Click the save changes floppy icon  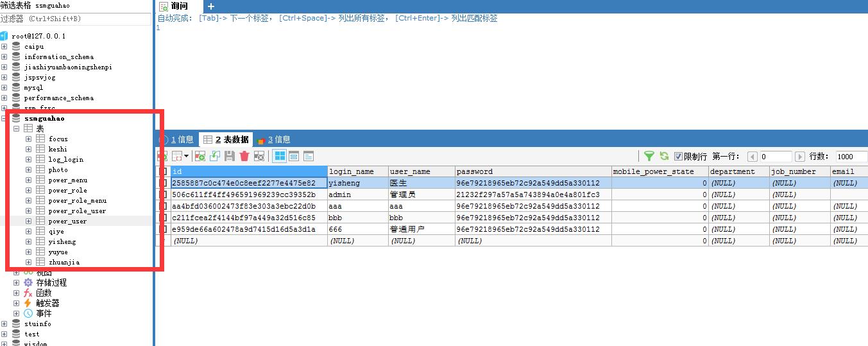[x=230, y=156]
